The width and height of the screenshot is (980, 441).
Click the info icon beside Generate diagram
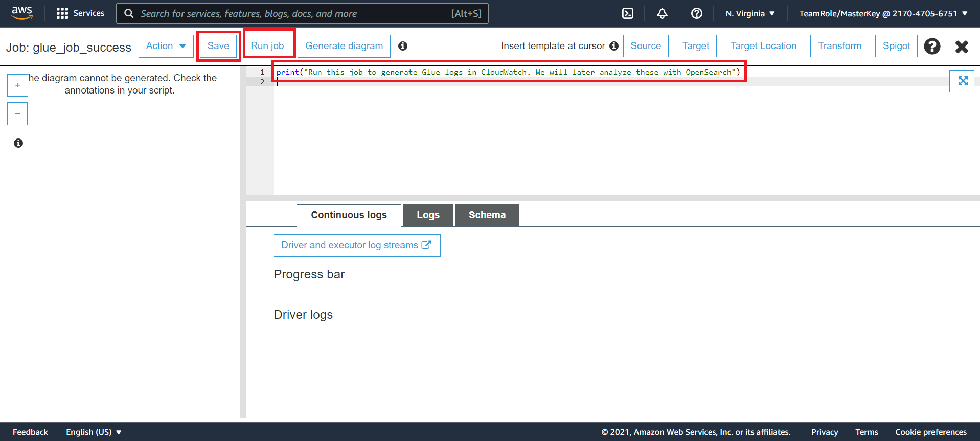(x=403, y=46)
